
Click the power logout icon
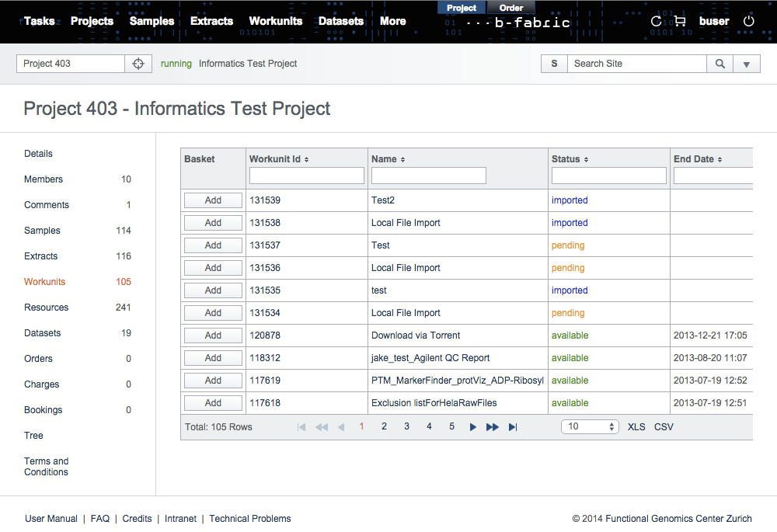coord(749,21)
